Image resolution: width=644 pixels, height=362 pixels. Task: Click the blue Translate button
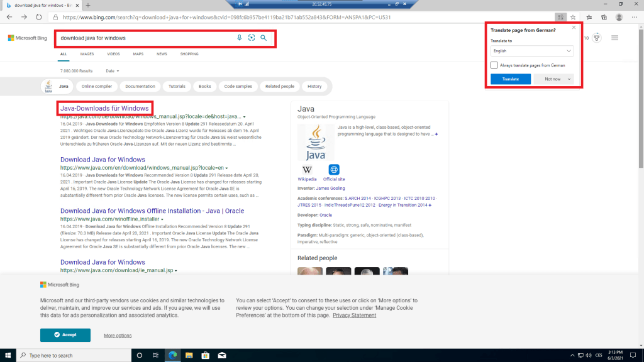pos(511,79)
